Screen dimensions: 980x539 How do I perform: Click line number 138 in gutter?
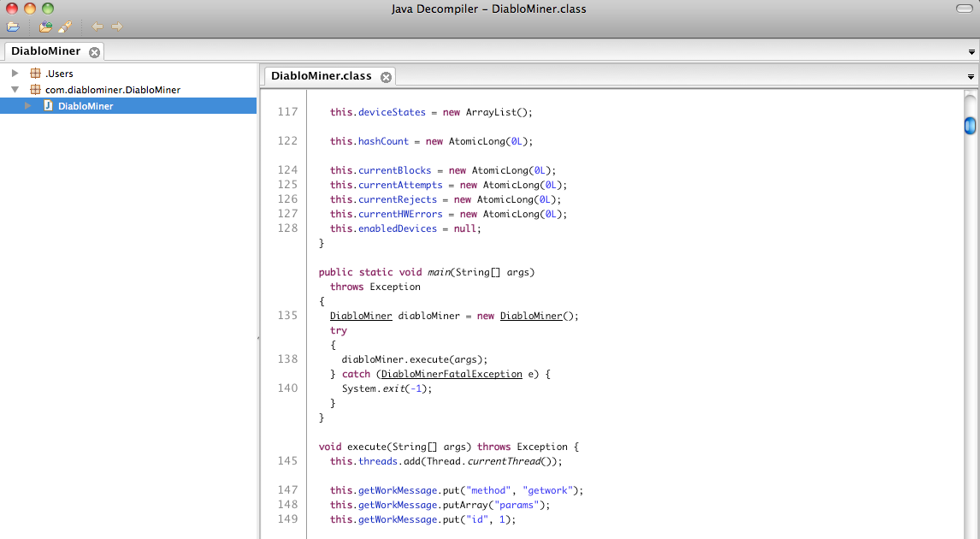(287, 359)
